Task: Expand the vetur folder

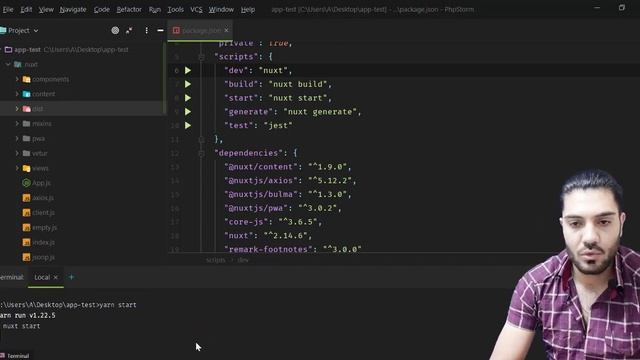Action: click(17, 153)
